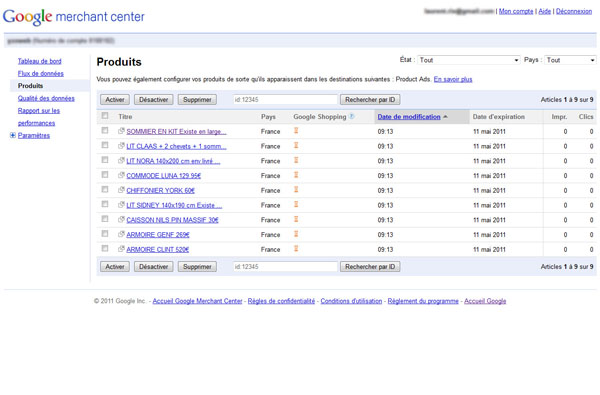Check the select-all checkbox in table header
600x395 pixels.
point(105,116)
